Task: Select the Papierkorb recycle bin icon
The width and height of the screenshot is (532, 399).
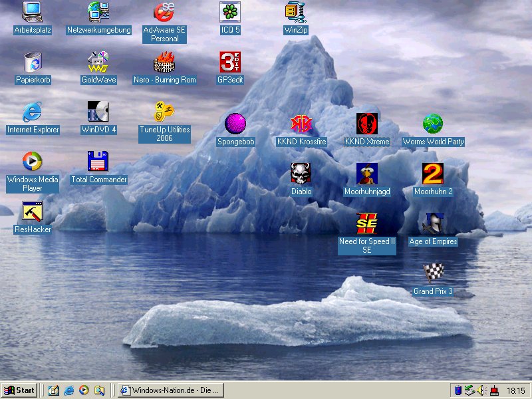Action: [33, 62]
